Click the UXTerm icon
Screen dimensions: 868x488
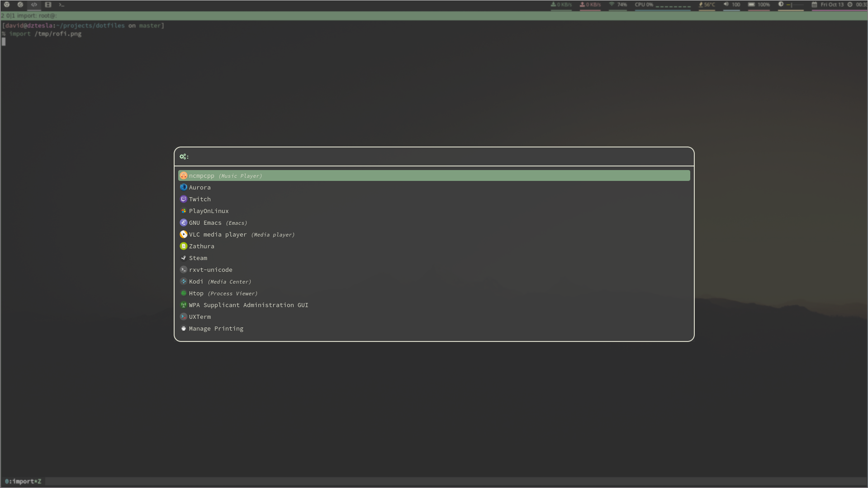coord(183,317)
